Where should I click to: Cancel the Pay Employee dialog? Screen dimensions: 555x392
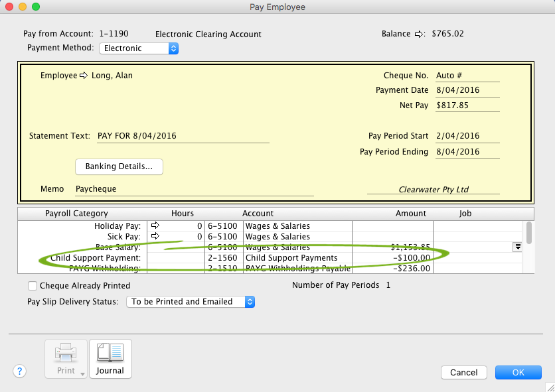[463, 373]
